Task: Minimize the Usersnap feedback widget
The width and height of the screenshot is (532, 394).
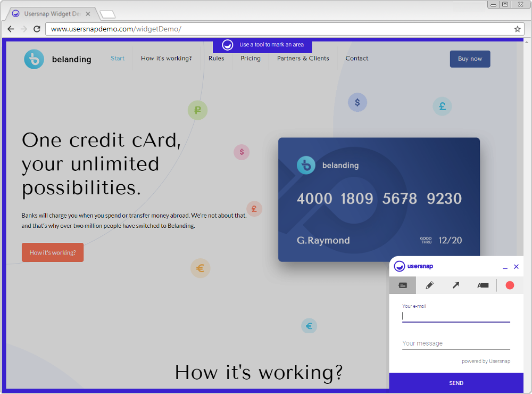Action: pos(505,267)
